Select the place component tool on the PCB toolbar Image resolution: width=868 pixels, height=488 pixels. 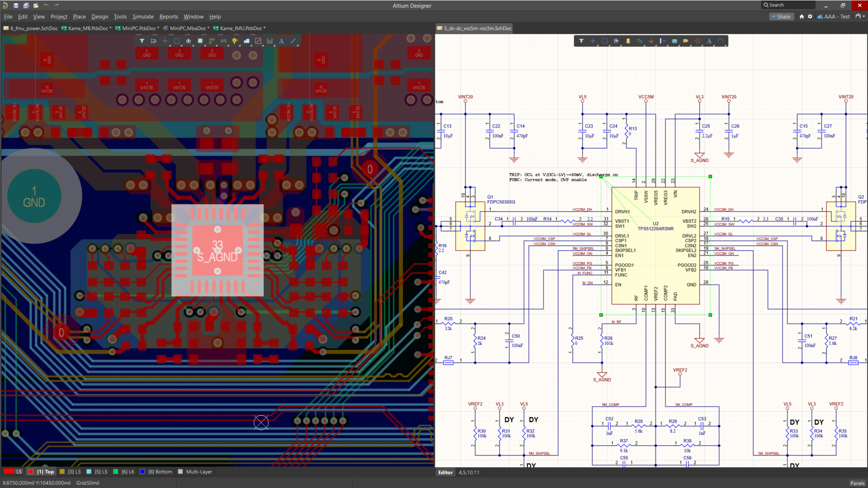200,41
